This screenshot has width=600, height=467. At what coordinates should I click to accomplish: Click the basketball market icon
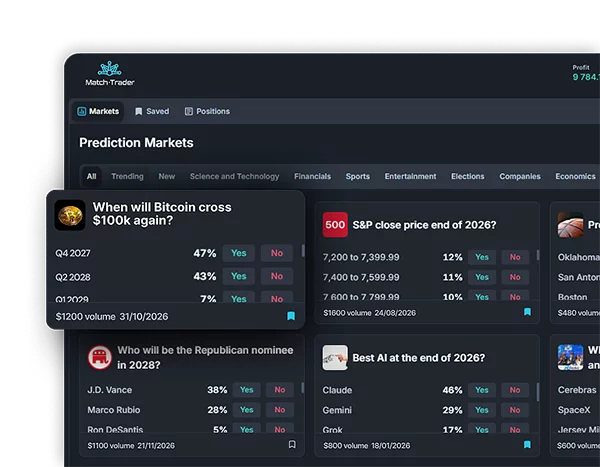(x=570, y=225)
